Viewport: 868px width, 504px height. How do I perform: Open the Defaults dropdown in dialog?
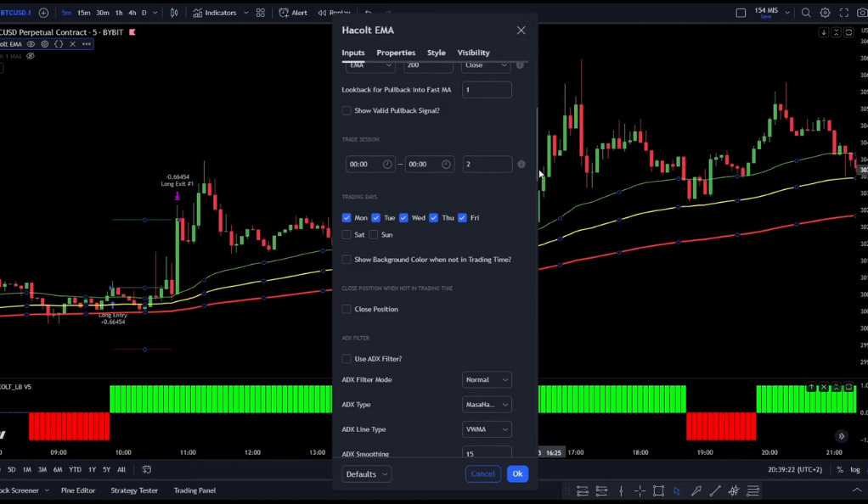pyautogui.click(x=367, y=474)
